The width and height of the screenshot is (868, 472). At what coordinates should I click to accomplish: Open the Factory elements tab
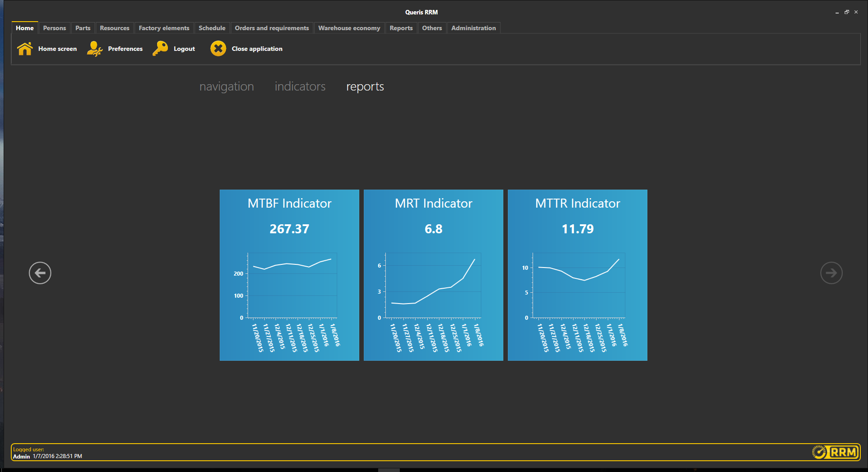[163, 28]
